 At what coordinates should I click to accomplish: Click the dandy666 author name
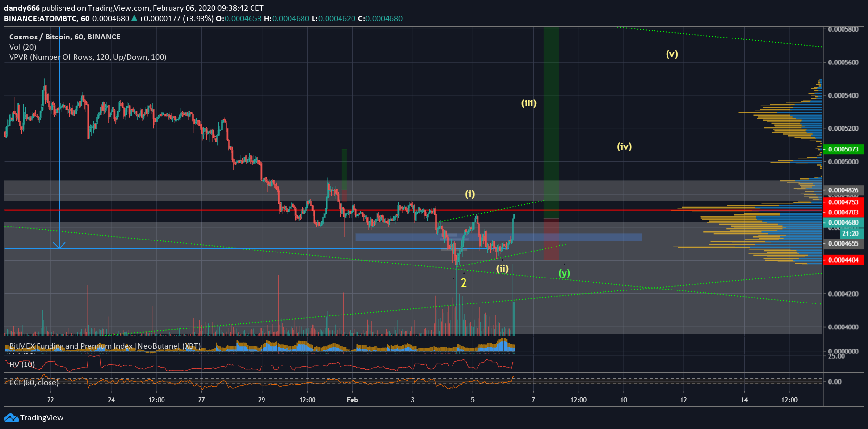22,8
